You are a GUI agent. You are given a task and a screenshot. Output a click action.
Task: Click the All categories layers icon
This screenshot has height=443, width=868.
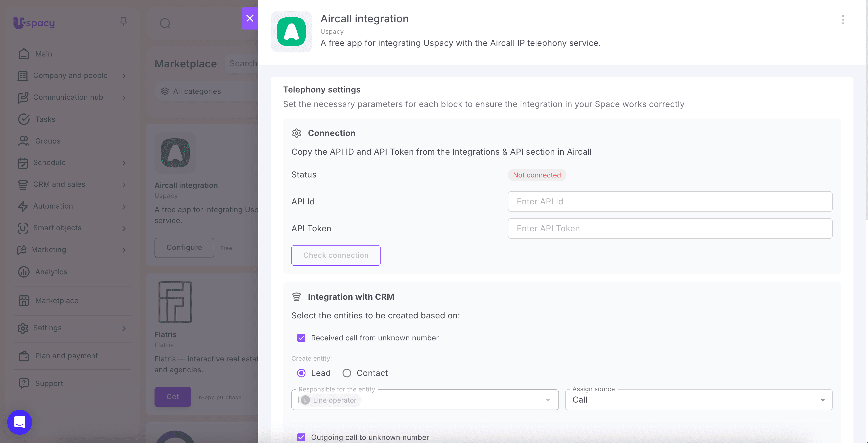click(165, 91)
